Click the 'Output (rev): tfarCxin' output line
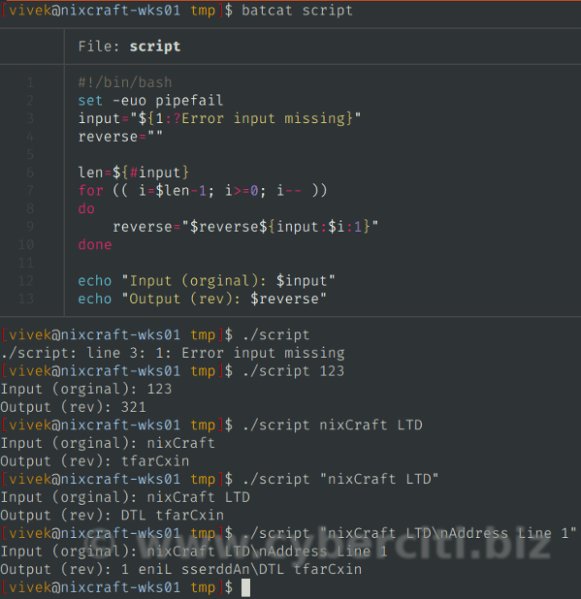The image size is (581, 599). tap(94, 461)
